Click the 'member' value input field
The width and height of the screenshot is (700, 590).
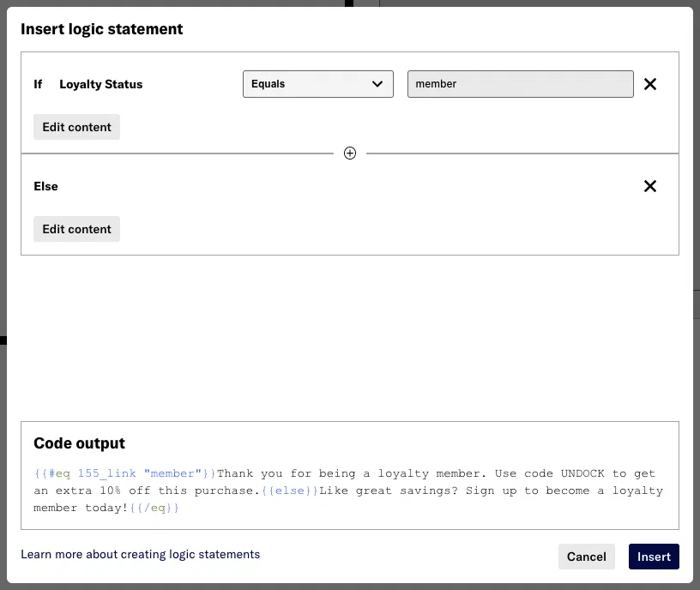(x=520, y=84)
